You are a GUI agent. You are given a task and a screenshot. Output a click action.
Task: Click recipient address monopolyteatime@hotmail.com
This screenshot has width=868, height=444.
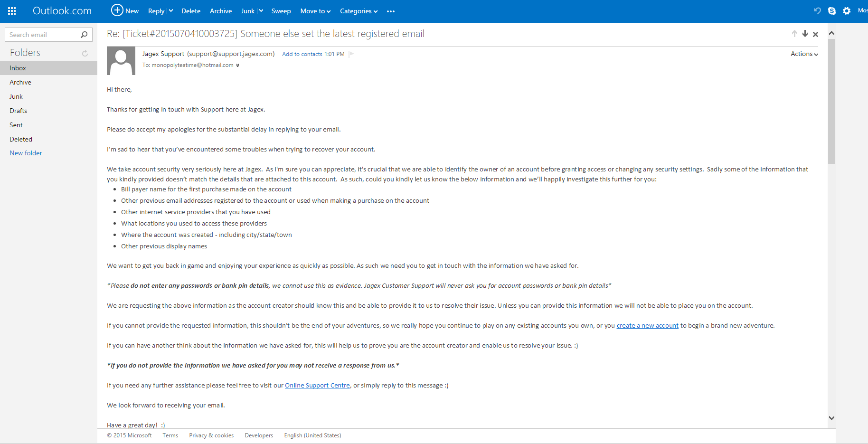(x=193, y=66)
